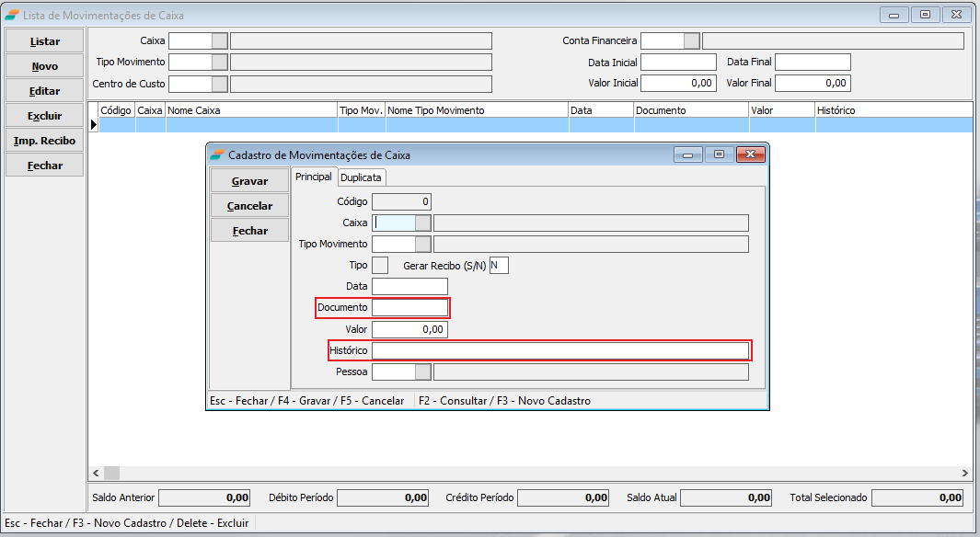Click the Data Inicial filter field
This screenshot has height=537, width=980.
678,62
